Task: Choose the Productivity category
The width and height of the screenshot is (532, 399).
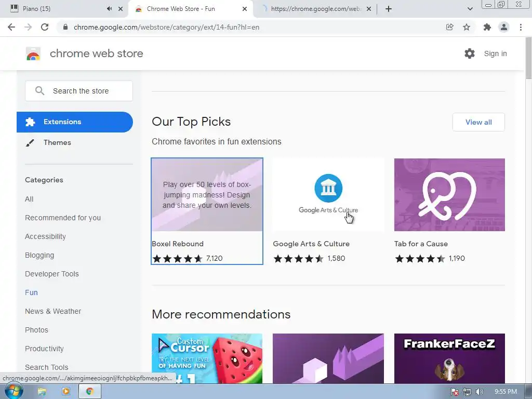Action: pos(45,349)
